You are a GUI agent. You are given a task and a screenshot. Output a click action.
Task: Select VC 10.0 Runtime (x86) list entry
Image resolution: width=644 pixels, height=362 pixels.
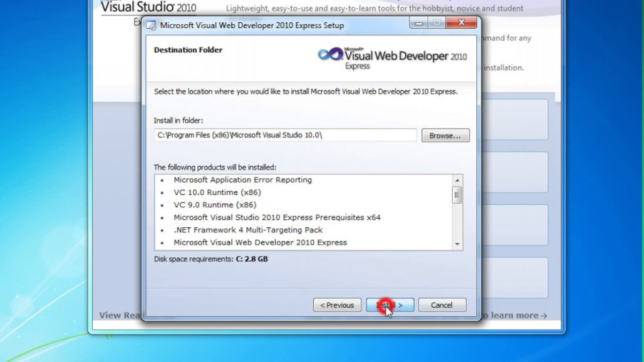click(214, 192)
